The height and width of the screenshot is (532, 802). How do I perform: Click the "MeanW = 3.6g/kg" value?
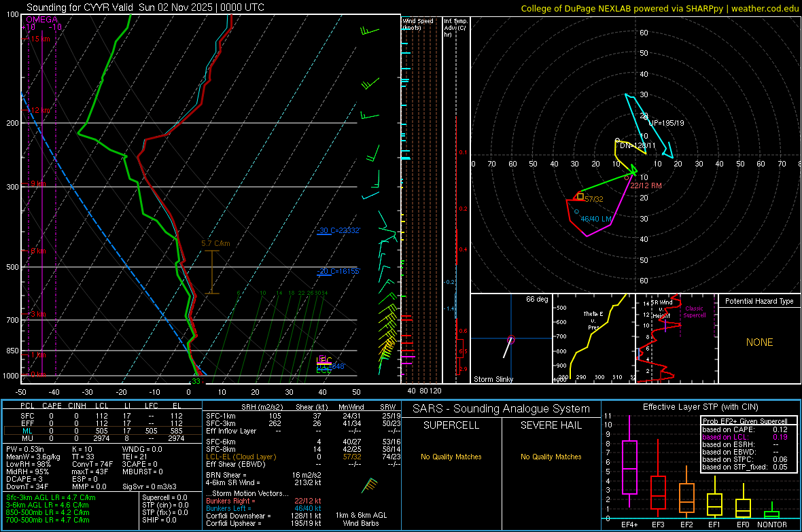point(33,457)
